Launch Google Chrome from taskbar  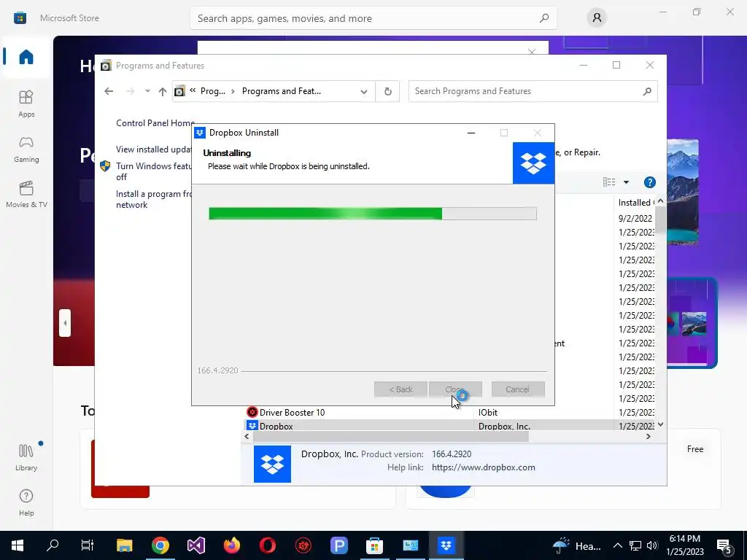(x=160, y=545)
